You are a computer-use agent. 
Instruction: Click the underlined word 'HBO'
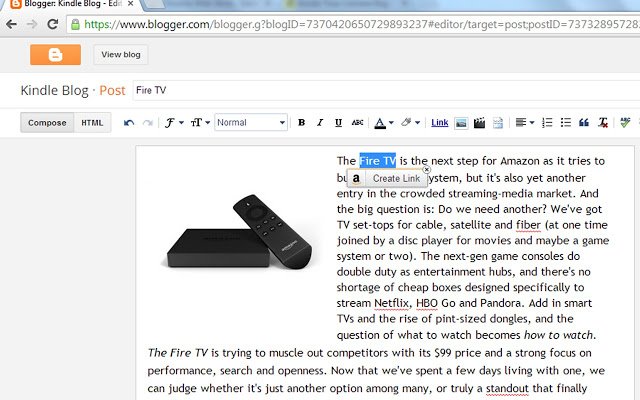click(x=427, y=303)
